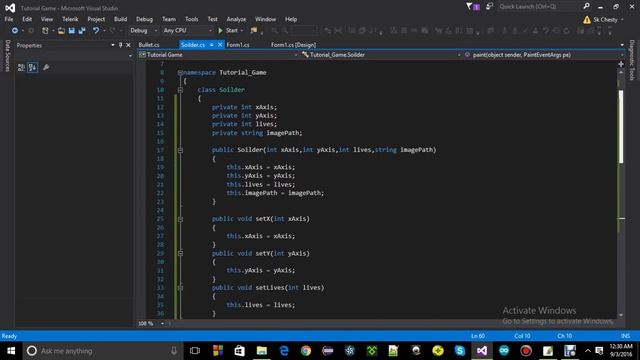Viewport: 640px width, 360px height.
Task: Collapse the setX method block
Action: point(180,219)
